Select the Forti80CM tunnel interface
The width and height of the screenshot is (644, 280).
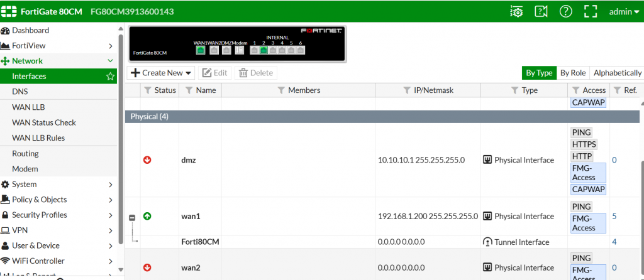click(381, 242)
